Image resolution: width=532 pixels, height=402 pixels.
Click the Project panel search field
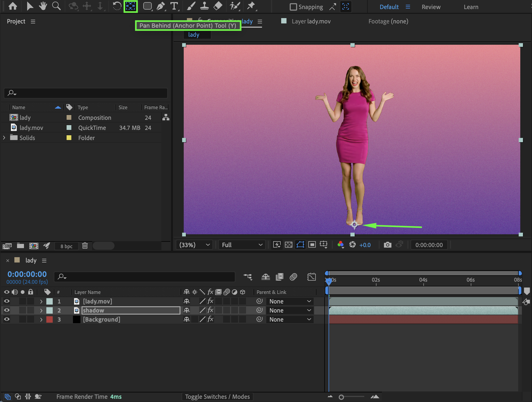(x=86, y=93)
